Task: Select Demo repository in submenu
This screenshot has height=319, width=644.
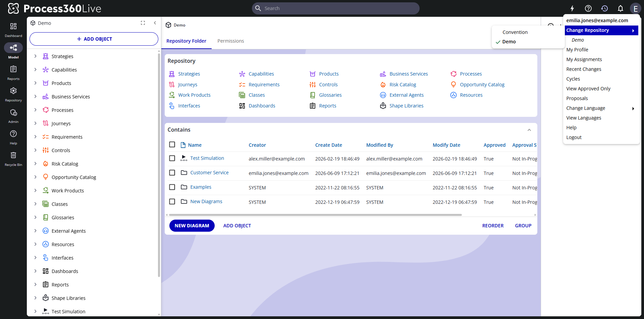Action: click(509, 42)
